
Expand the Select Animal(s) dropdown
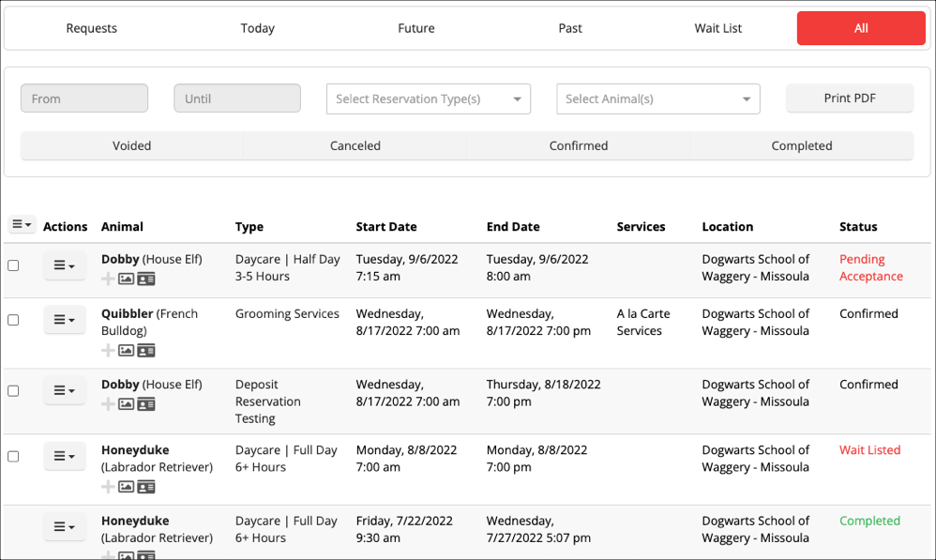(657, 98)
